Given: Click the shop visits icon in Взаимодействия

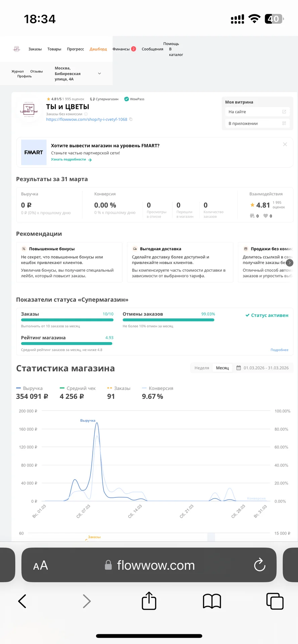Looking at the screenshot, I should [252, 216].
